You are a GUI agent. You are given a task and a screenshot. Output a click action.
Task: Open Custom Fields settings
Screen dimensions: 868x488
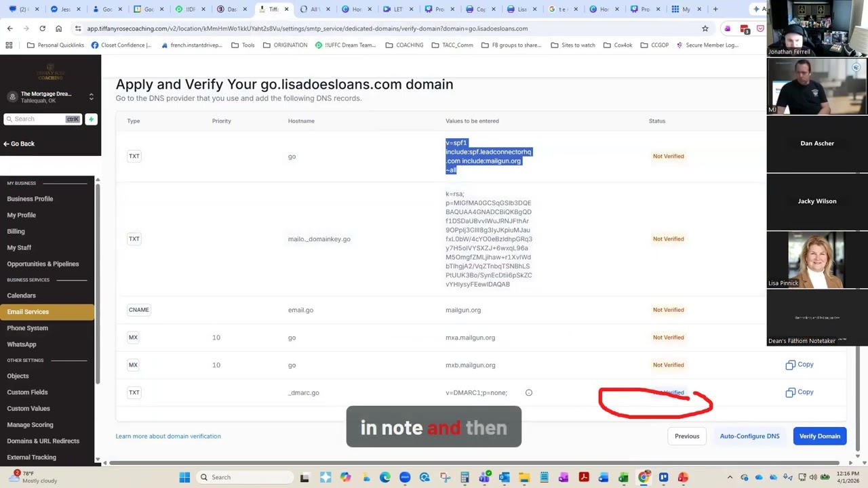click(x=27, y=392)
